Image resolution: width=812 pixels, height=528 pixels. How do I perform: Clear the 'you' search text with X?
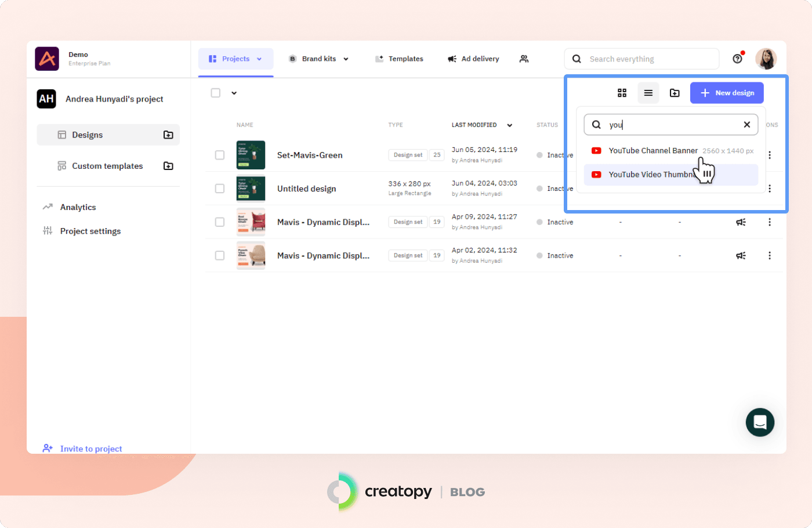pos(746,125)
